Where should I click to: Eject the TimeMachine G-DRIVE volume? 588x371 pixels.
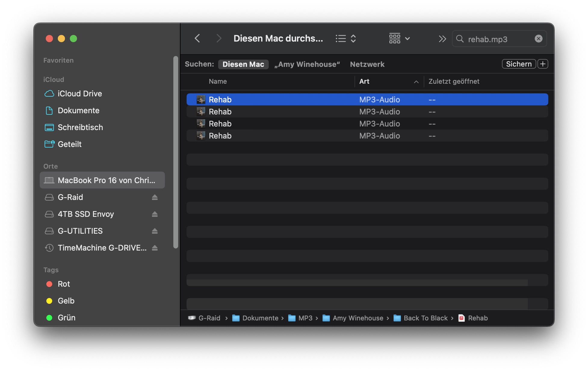[155, 248]
